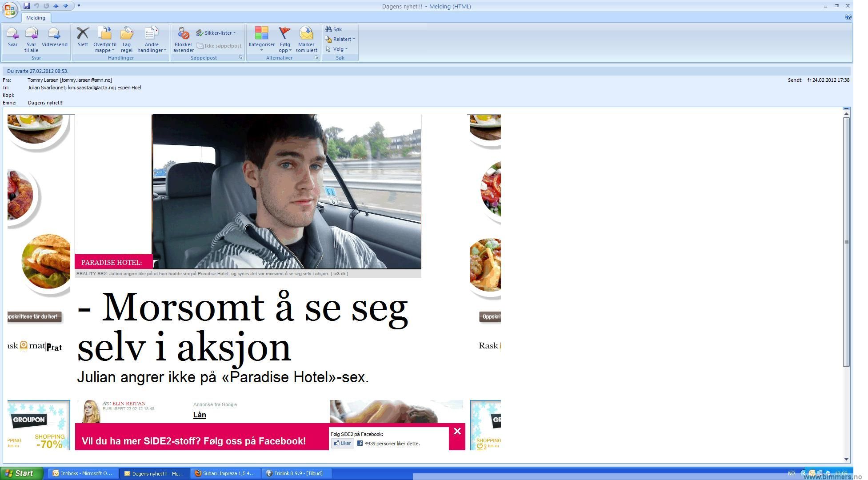Viewport: 868px width, 480px height.
Task: Open the Velg dropdown
Action: (336, 49)
